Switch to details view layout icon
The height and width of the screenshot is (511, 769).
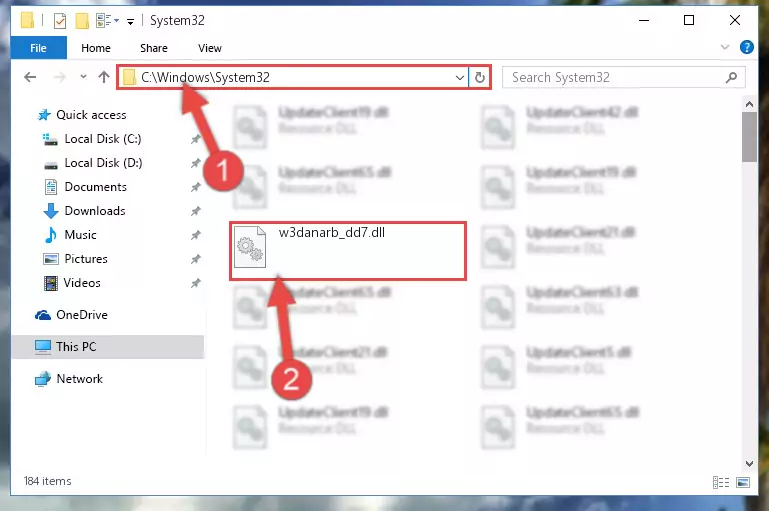(x=720, y=483)
